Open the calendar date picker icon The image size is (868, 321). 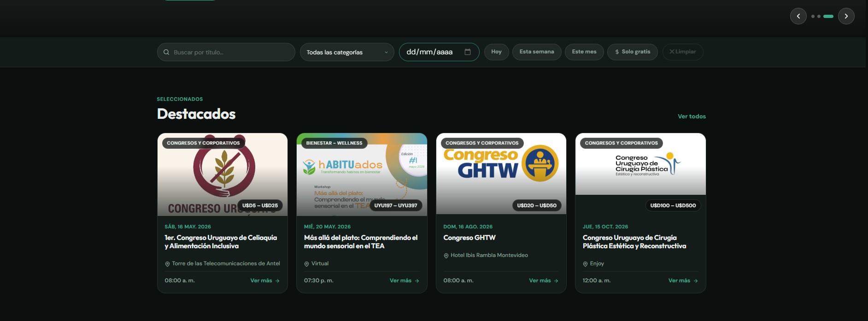click(x=467, y=52)
